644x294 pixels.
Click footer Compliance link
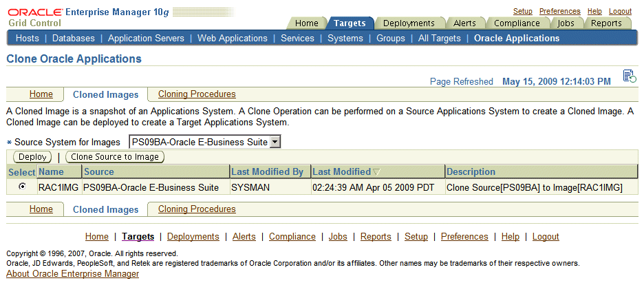click(292, 236)
